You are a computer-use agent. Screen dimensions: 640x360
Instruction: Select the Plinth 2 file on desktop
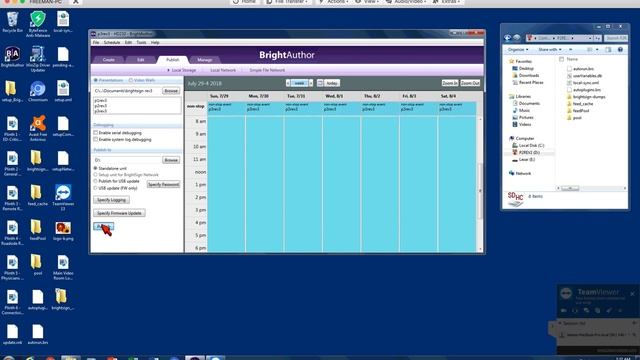(x=12, y=163)
